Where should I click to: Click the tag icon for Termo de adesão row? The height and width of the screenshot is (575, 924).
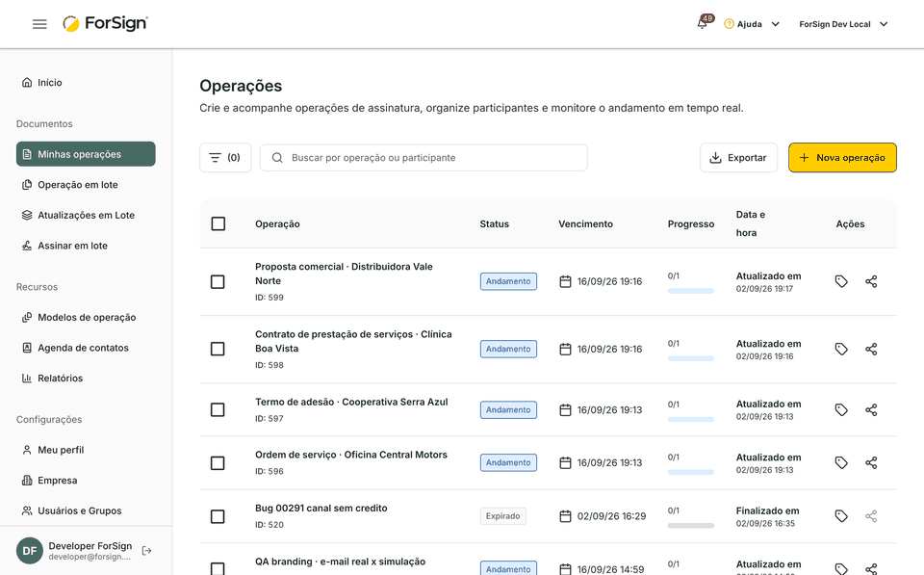[841, 410]
